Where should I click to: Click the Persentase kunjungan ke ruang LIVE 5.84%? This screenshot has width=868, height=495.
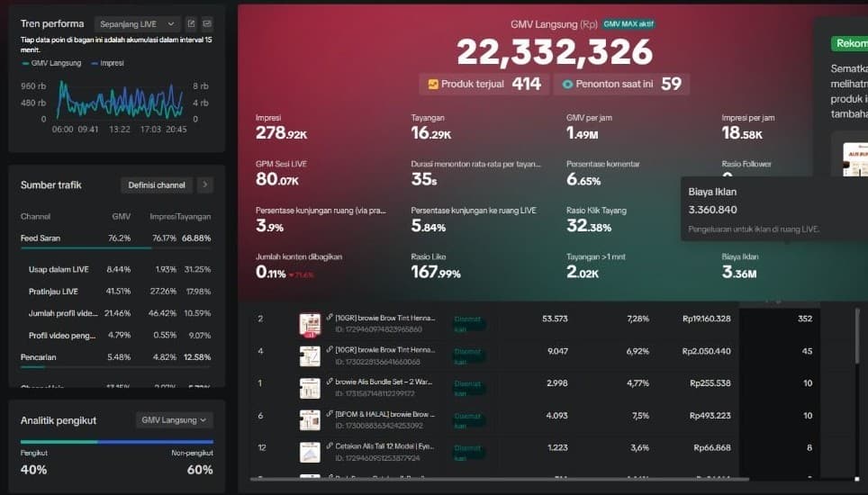[474, 220]
